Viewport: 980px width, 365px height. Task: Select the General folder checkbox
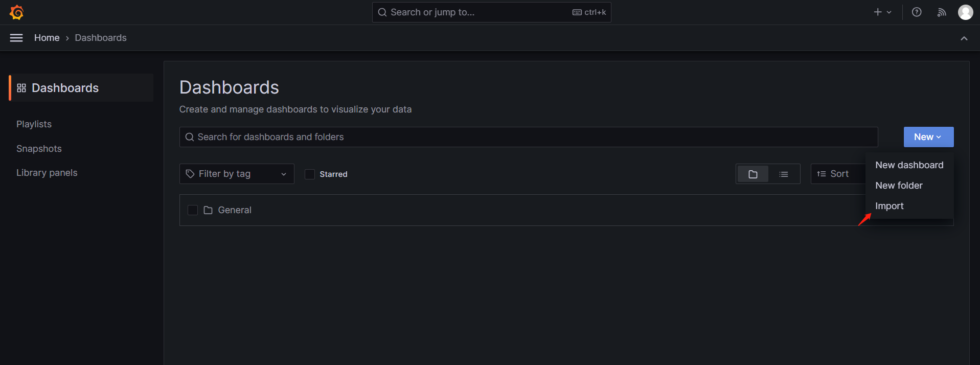193,210
